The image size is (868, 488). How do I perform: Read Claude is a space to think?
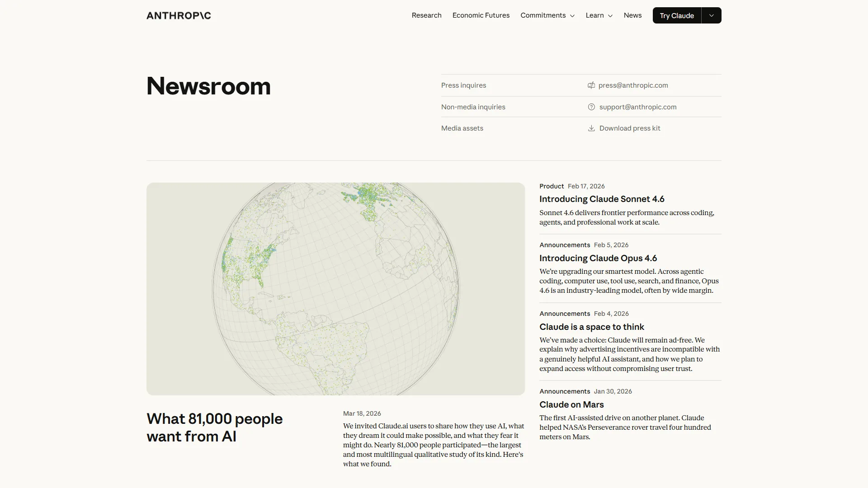point(592,327)
